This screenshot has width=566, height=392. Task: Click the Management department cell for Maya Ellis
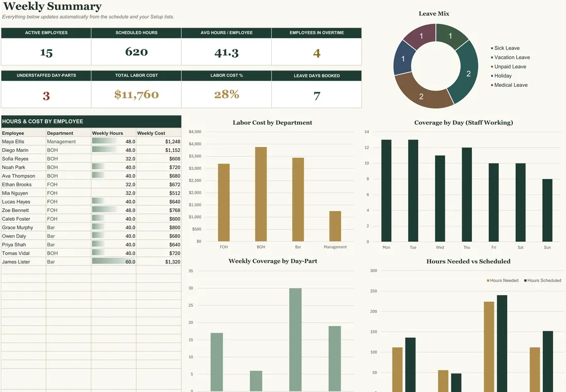[x=68, y=141]
